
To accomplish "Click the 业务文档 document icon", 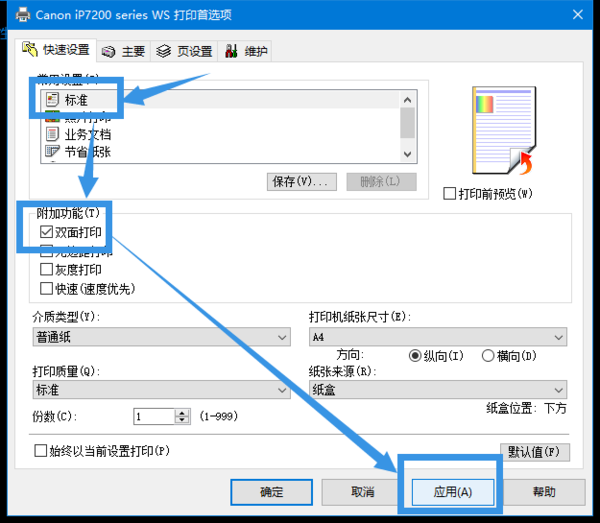I will click(52, 134).
